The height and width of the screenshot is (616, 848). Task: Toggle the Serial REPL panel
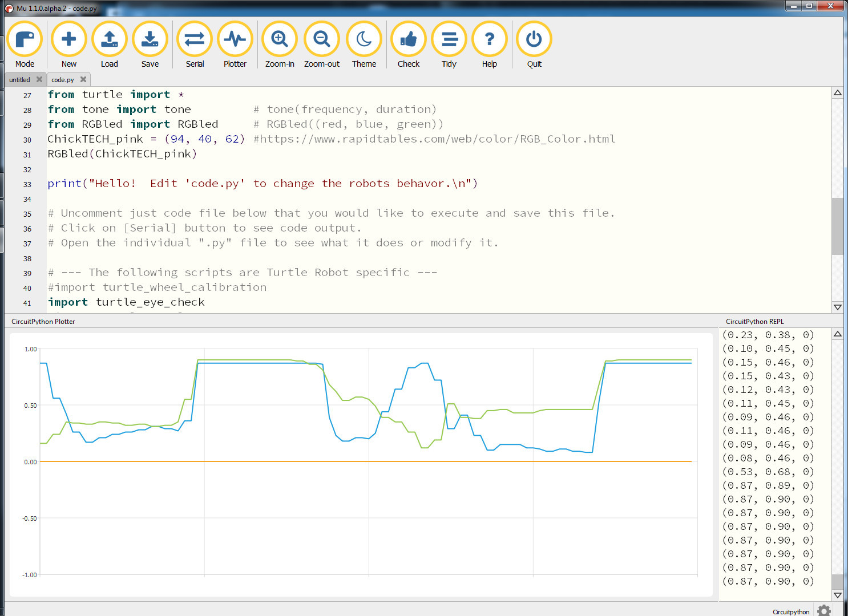[195, 39]
